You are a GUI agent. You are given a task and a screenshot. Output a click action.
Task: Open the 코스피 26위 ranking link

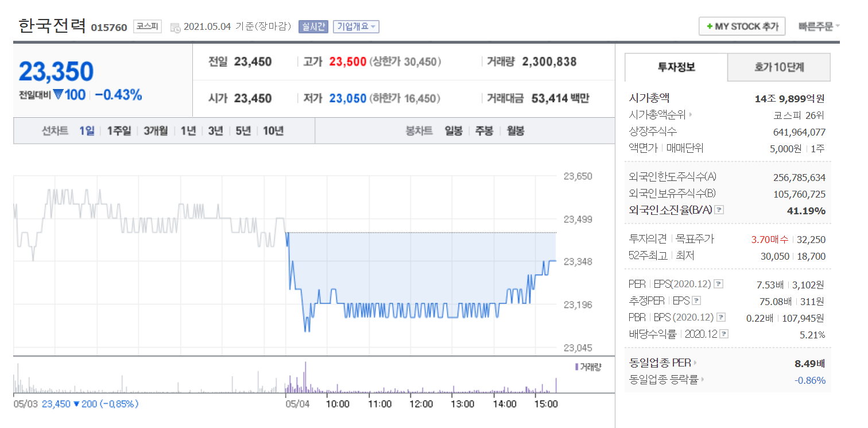[x=800, y=115]
